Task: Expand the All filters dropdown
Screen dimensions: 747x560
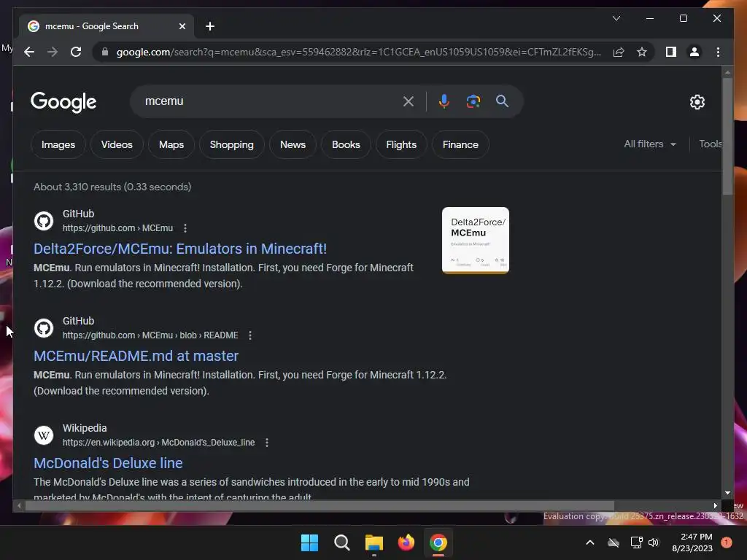Action: tap(650, 144)
